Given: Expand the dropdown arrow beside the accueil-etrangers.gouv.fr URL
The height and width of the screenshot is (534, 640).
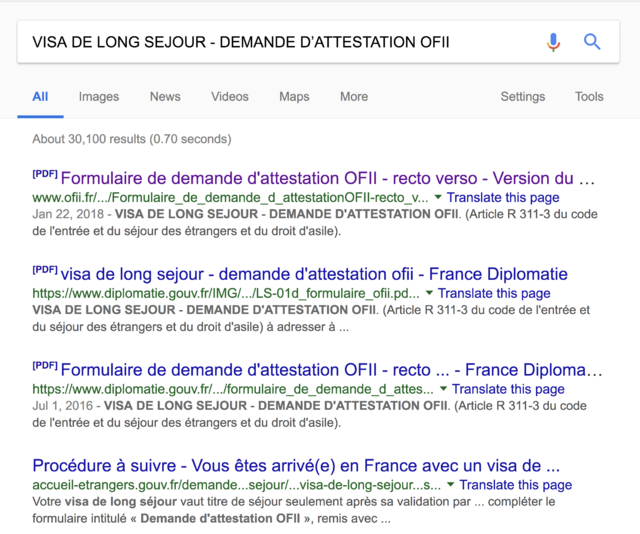Looking at the screenshot, I should pos(451,485).
